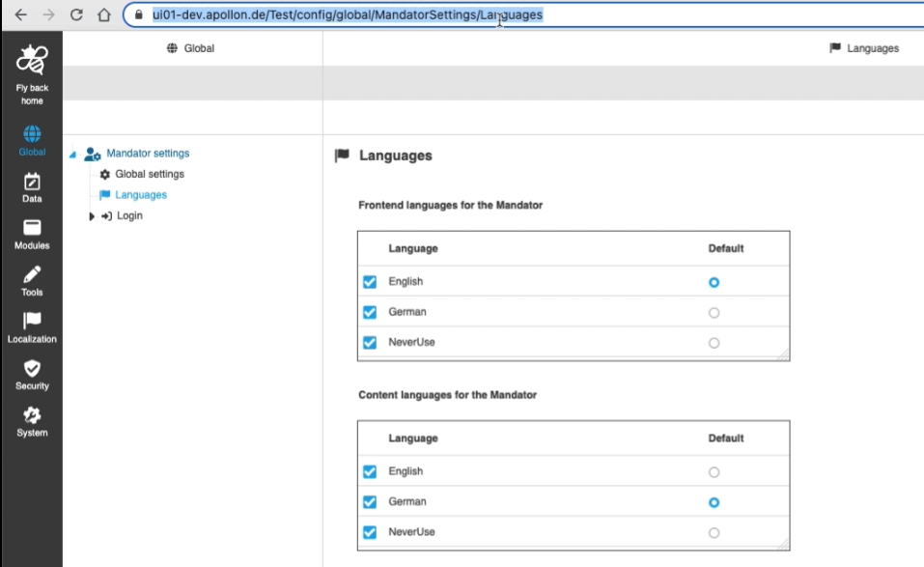This screenshot has height=567, width=924.
Task: Open the Data sidebar icon
Action: (x=32, y=182)
